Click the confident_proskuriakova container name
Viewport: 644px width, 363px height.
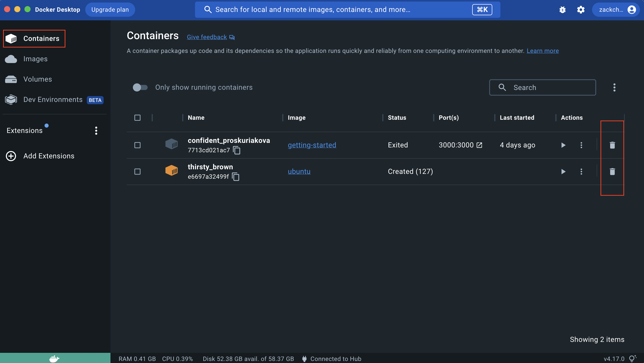tap(229, 141)
